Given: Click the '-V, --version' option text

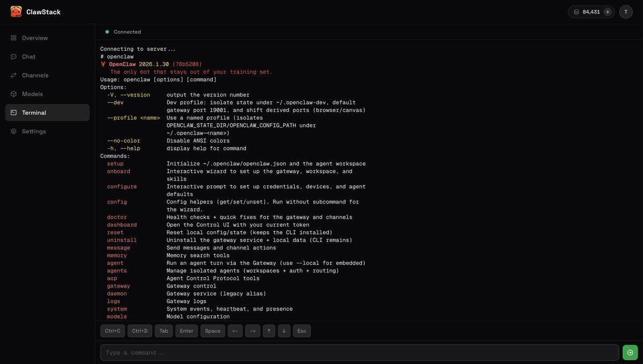Looking at the screenshot, I should pyautogui.click(x=129, y=95).
